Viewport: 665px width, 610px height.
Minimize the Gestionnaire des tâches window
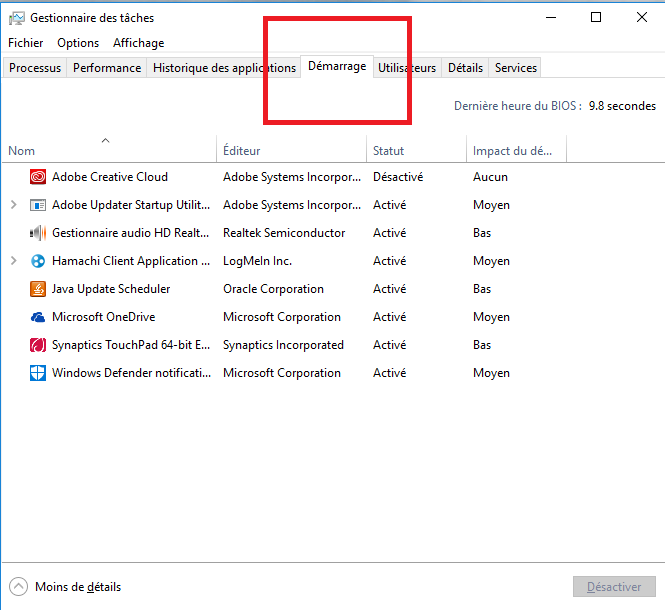click(x=551, y=17)
